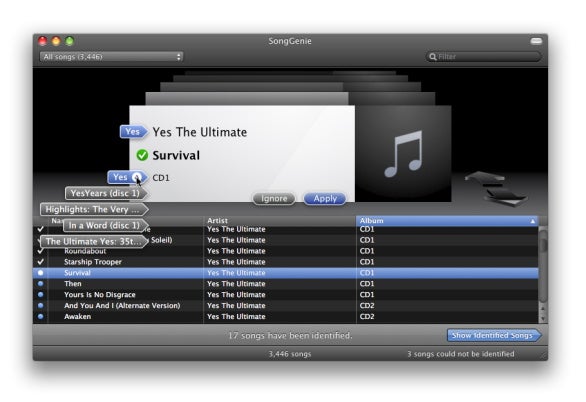Click the toolbar toggle pill in title bar

(x=536, y=41)
